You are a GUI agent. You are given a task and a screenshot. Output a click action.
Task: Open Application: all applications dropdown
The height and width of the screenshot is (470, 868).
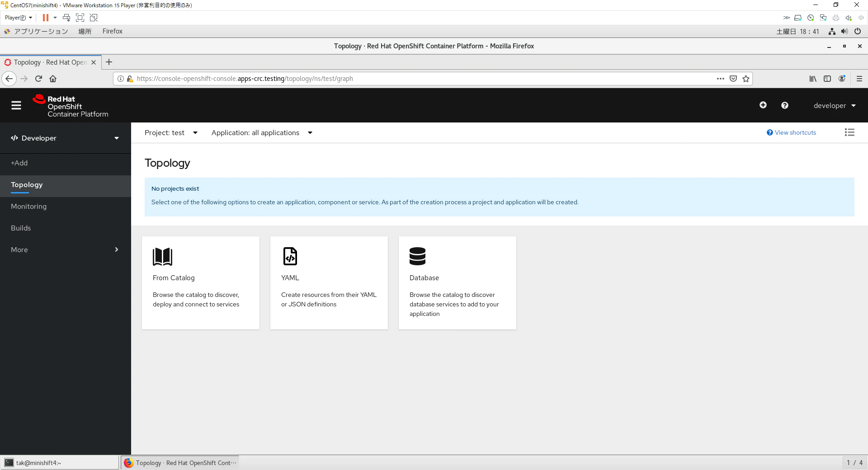coord(262,133)
